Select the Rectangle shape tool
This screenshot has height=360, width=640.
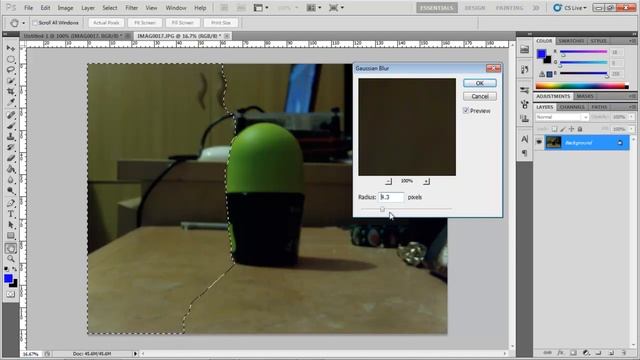tap(11, 236)
